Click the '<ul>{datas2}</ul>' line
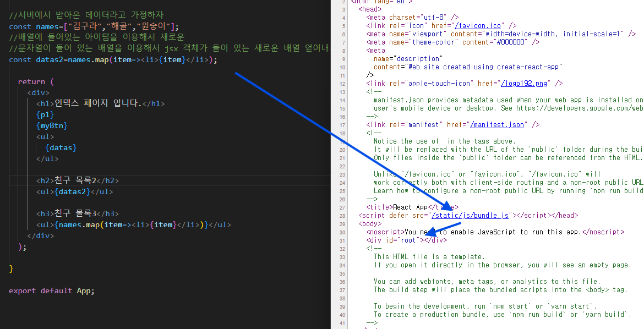 (x=74, y=191)
